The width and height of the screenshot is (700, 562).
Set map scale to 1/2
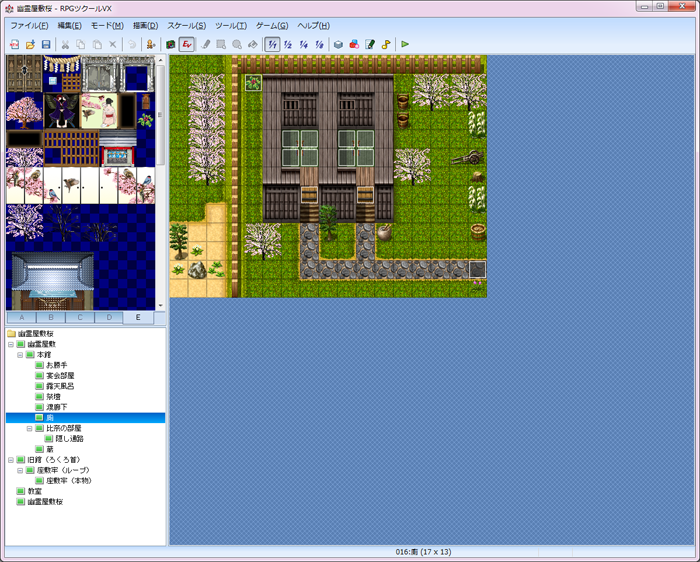pyautogui.click(x=288, y=44)
